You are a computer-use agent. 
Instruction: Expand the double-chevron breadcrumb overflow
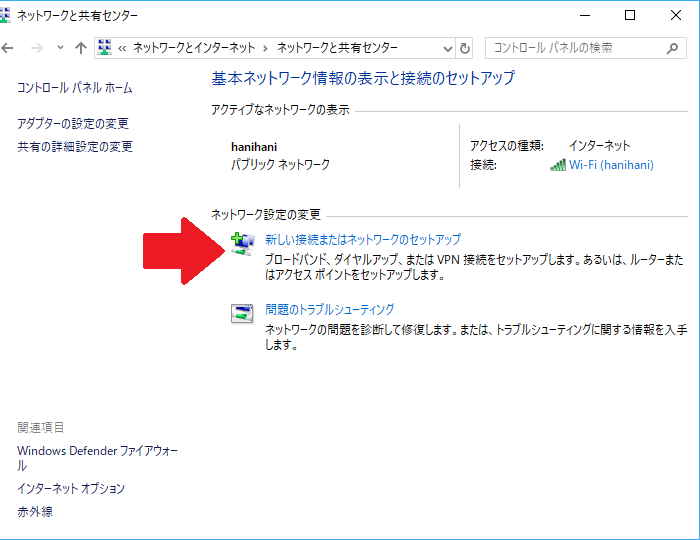pyautogui.click(x=122, y=48)
